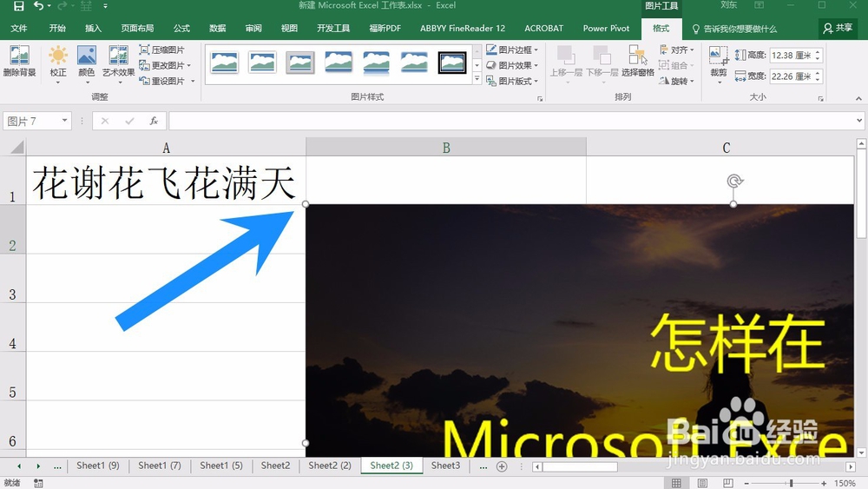Image resolution: width=868 pixels, height=489 pixels.
Task: Switch to sheet tab Sheet1 (9)
Action: tap(98, 466)
